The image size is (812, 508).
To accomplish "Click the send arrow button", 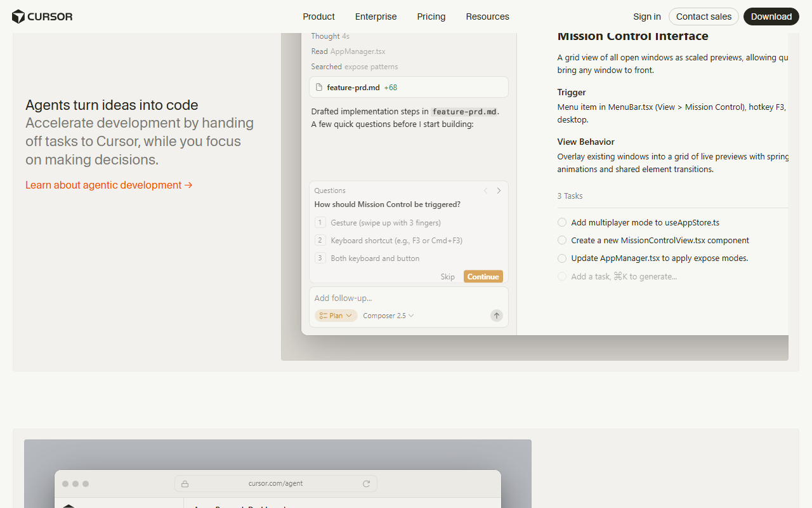I will click(x=497, y=316).
